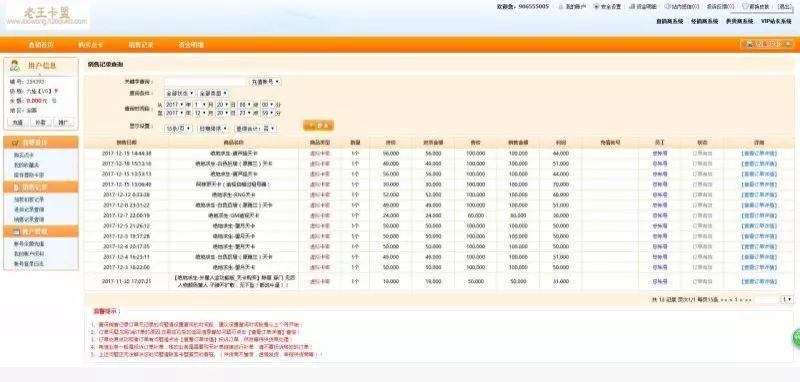Open the keyword type dropdown next to search box
Screen dimensions: 800x382
point(265,82)
